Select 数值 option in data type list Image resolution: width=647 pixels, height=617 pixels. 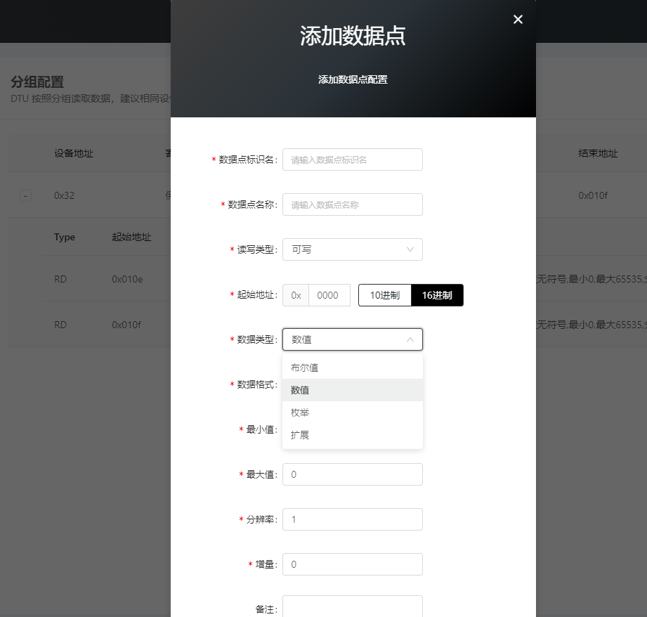[352, 390]
